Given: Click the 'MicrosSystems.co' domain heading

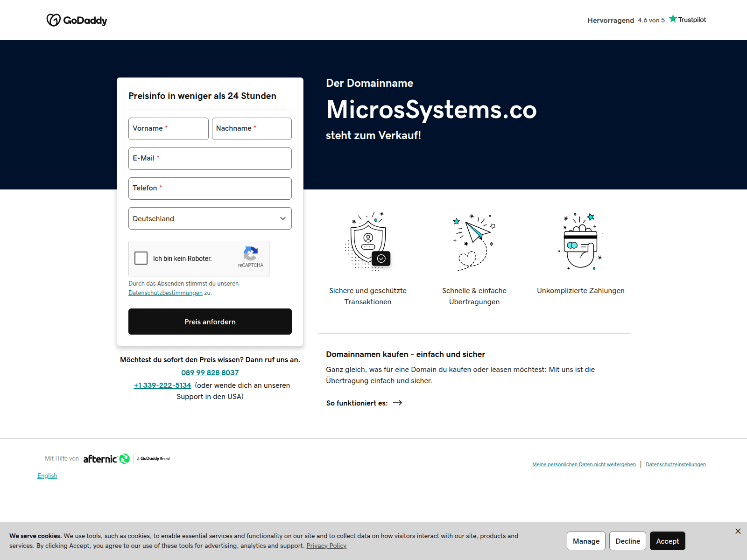Looking at the screenshot, I should click(x=431, y=110).
